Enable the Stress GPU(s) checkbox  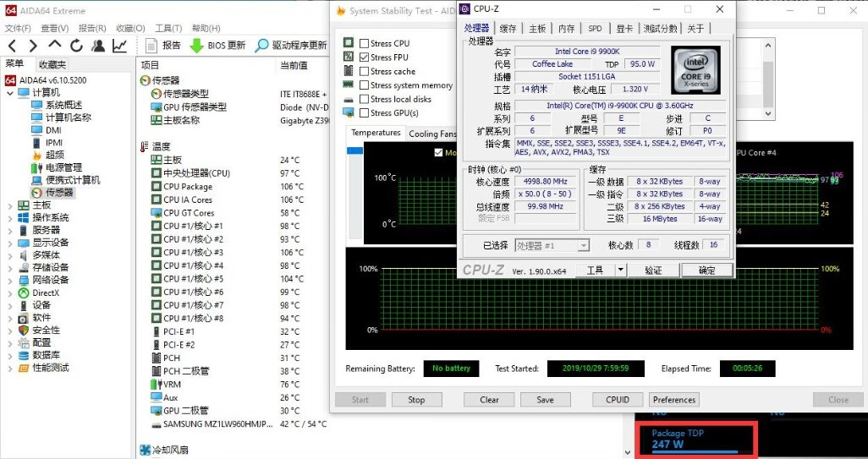[365, 112]
